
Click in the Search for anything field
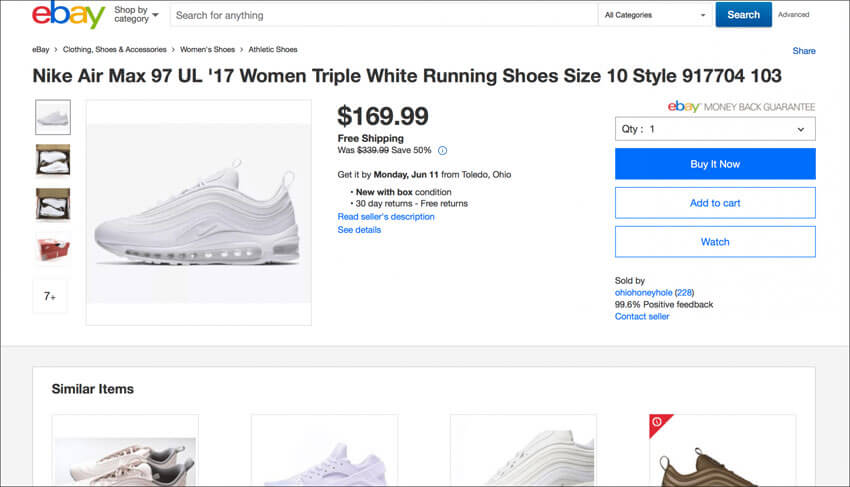click(384, 15)
